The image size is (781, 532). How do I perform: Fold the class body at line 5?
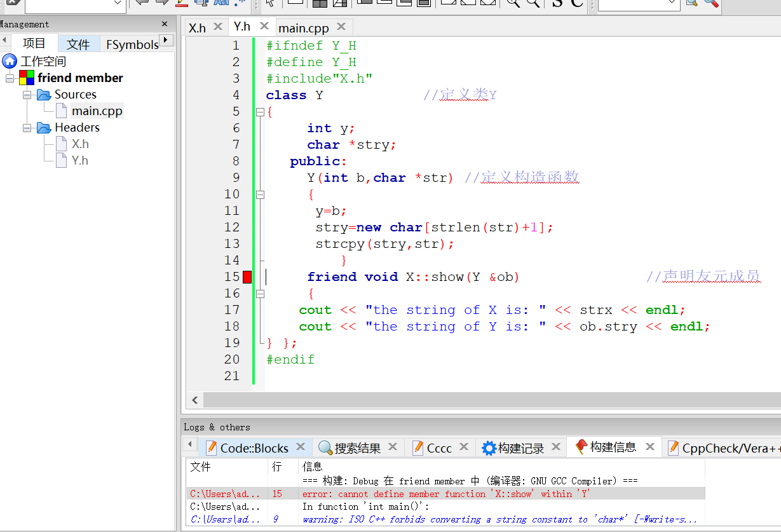(259, 112)
